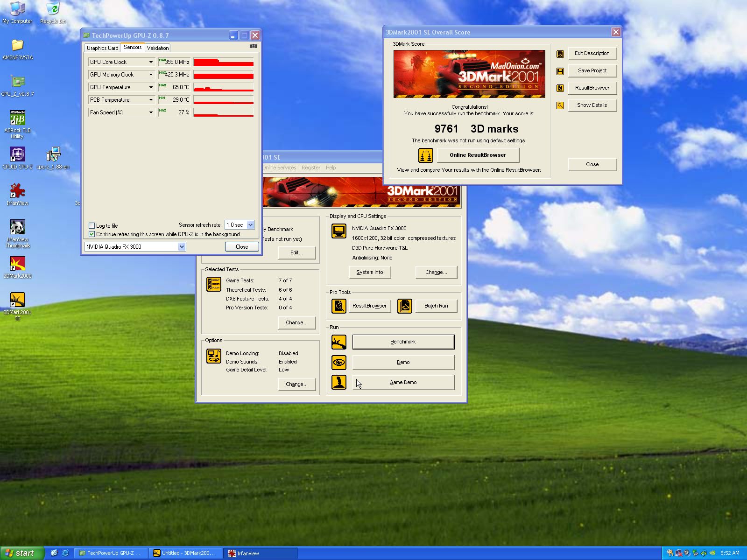Select IrfanView Thumbnails desktop shortcut

pyautogui.click(x=17, y=233)
